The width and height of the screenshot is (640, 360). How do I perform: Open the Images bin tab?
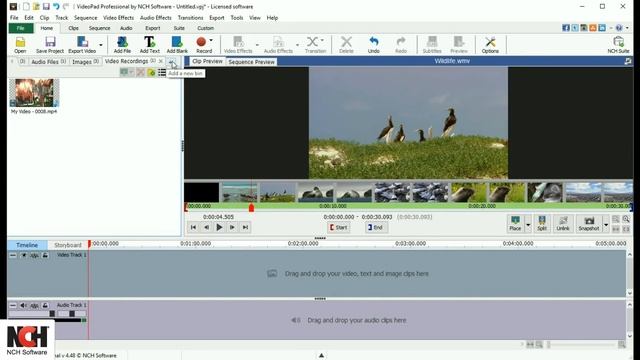[85, 62]
